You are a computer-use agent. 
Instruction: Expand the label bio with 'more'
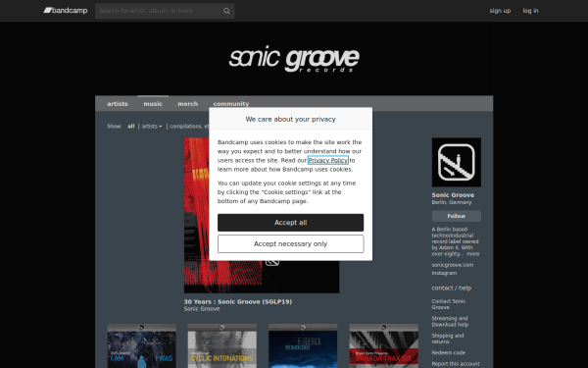coord(473,254)
